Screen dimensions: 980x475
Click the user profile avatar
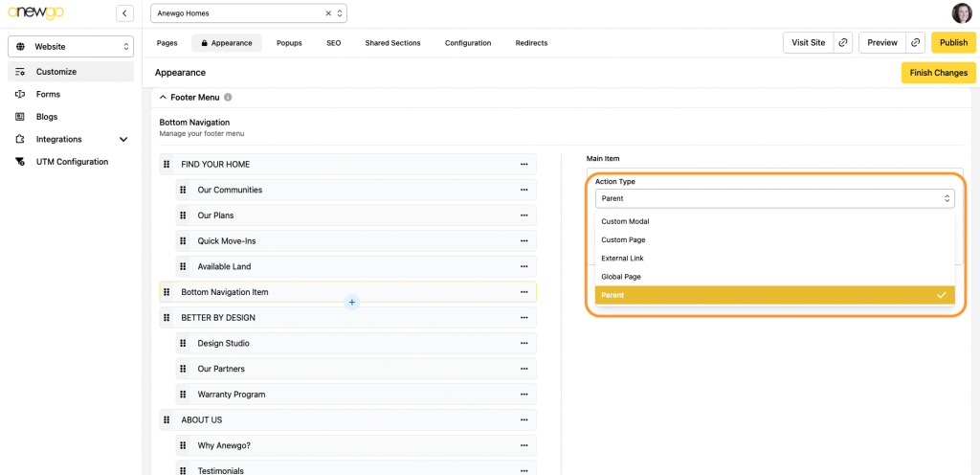coord(961,13)
